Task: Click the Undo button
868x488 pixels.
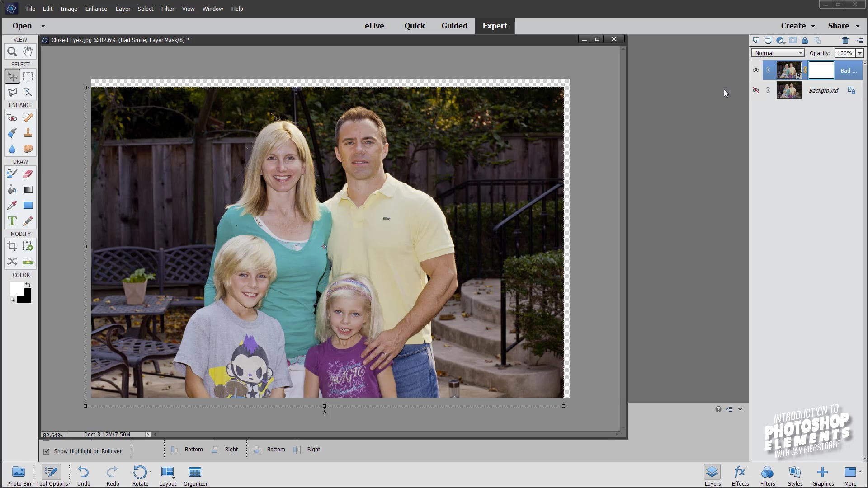Action: coord(83,476)
